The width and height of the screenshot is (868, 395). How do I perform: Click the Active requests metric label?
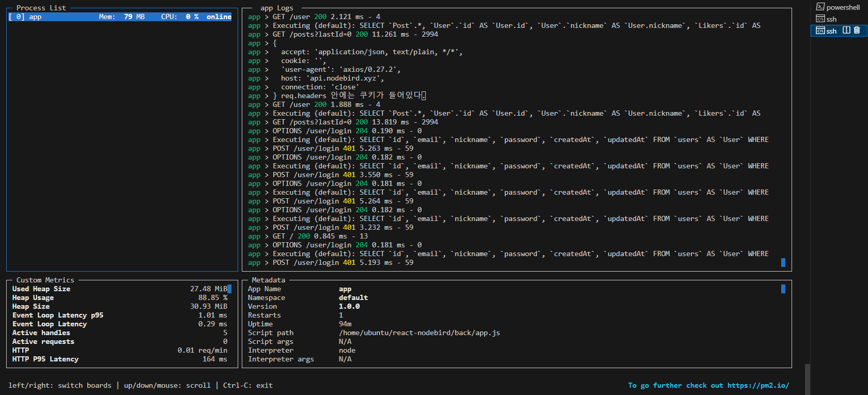[43, 342]
